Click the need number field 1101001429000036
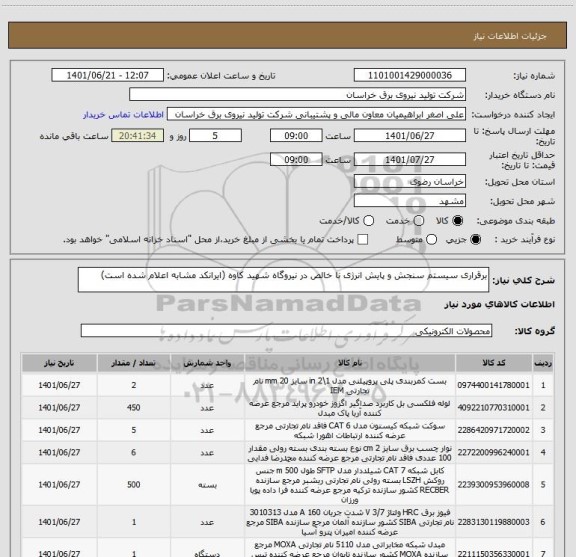 410,75
